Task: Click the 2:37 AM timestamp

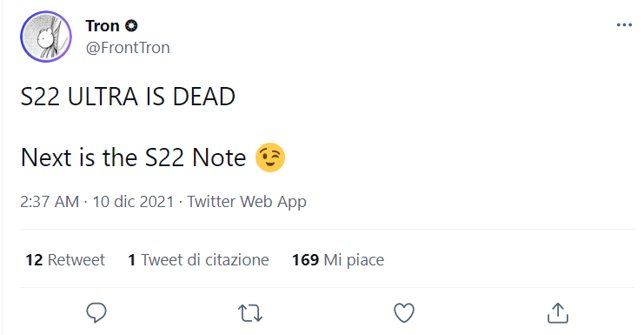Action: [x=50, y=202]
